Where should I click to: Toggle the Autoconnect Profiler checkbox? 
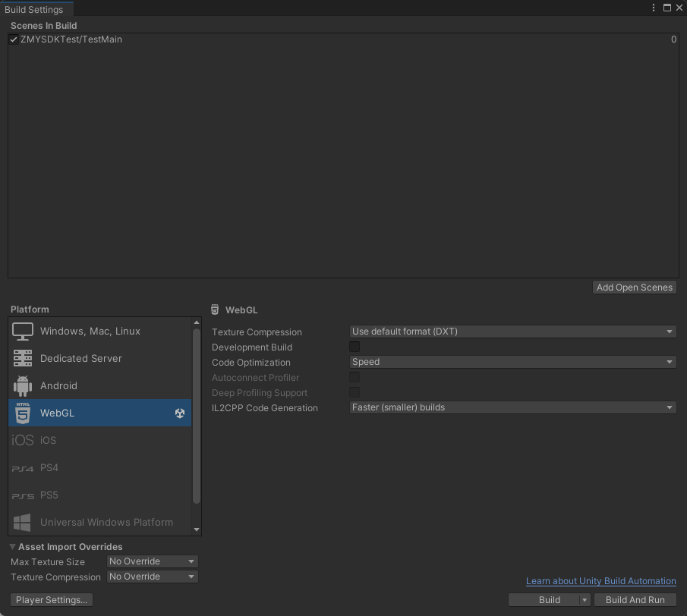coord(355,377)
